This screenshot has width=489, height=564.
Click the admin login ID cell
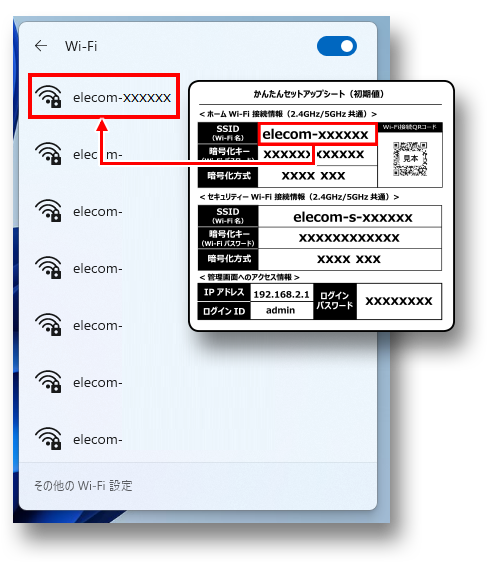click(x=281, y=310)
